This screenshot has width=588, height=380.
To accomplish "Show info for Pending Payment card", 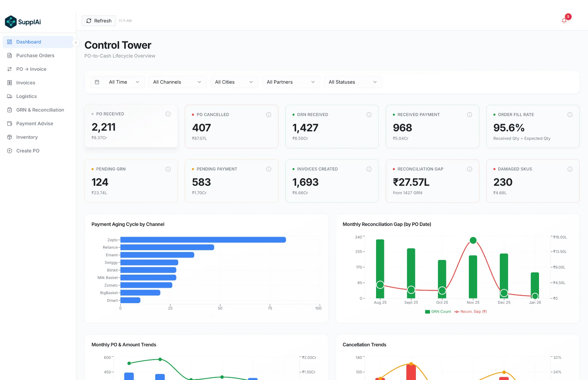I will 269,169.
